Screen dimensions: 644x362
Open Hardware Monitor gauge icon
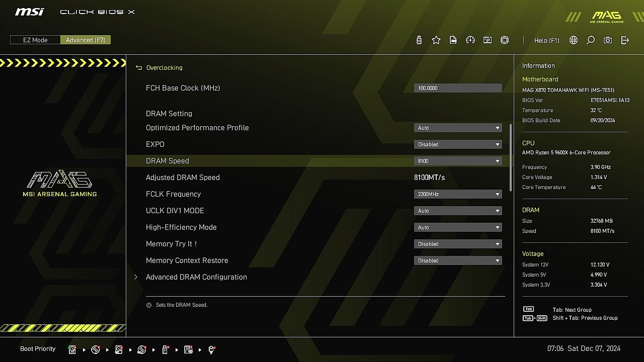(x=470, y=40)
